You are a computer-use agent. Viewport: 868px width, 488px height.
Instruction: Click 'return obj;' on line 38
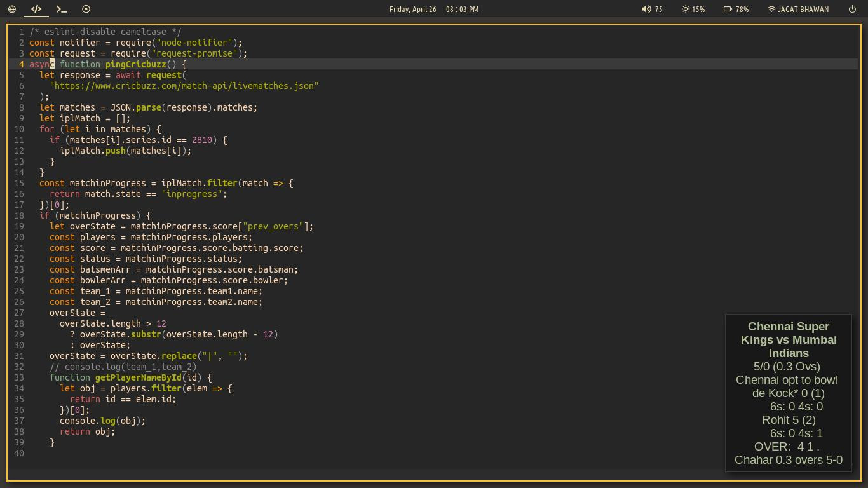[x=88, y=431]
